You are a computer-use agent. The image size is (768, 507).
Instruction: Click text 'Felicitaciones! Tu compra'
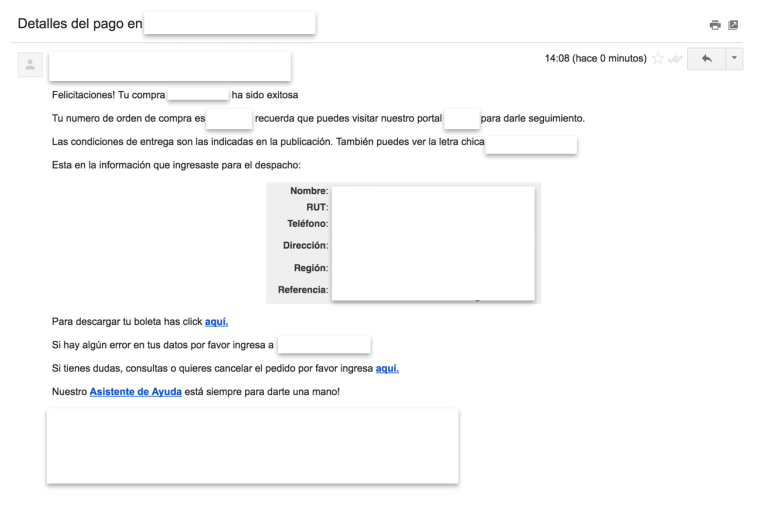[108, 95]
